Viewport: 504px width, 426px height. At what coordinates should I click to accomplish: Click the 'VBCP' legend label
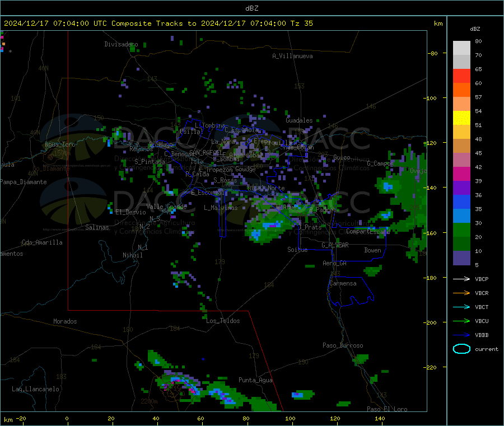pos(482,279)
